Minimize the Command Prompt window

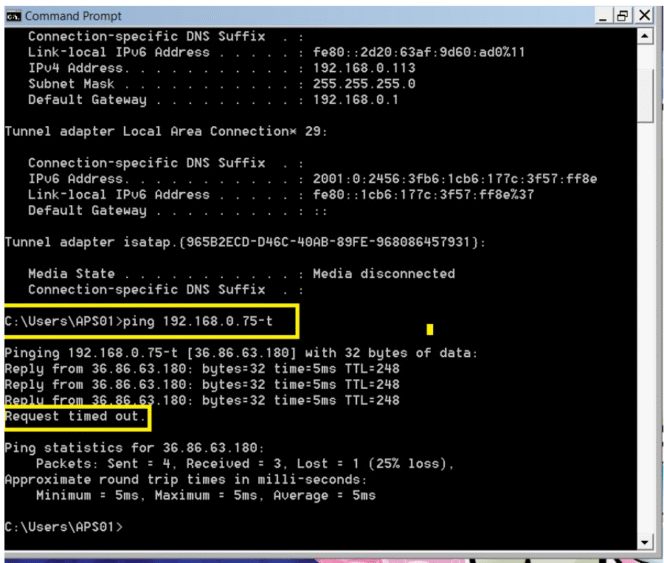tap(603, 16)
